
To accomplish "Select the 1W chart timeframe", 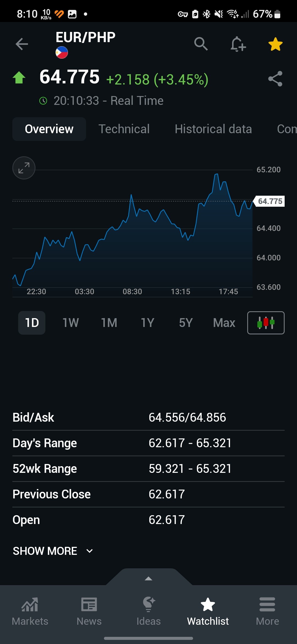I will (x=71, y=323).
